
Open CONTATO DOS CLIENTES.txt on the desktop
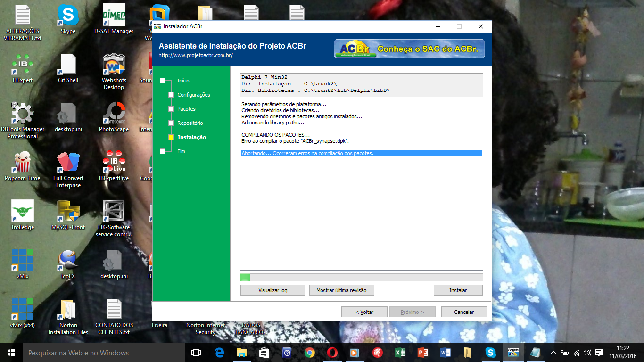click(x=114, y=317)
